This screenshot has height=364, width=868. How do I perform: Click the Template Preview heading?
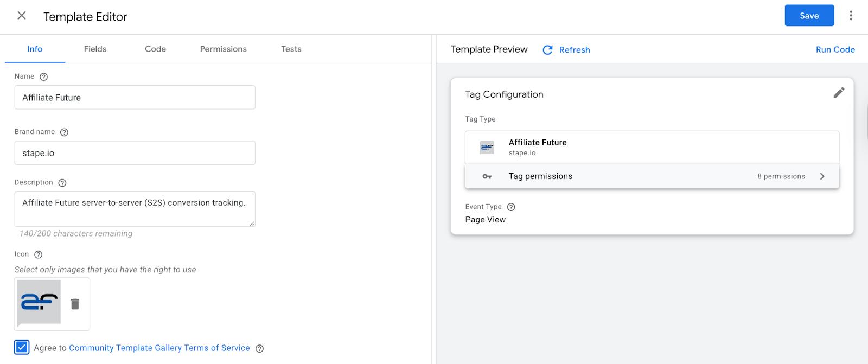489,49
